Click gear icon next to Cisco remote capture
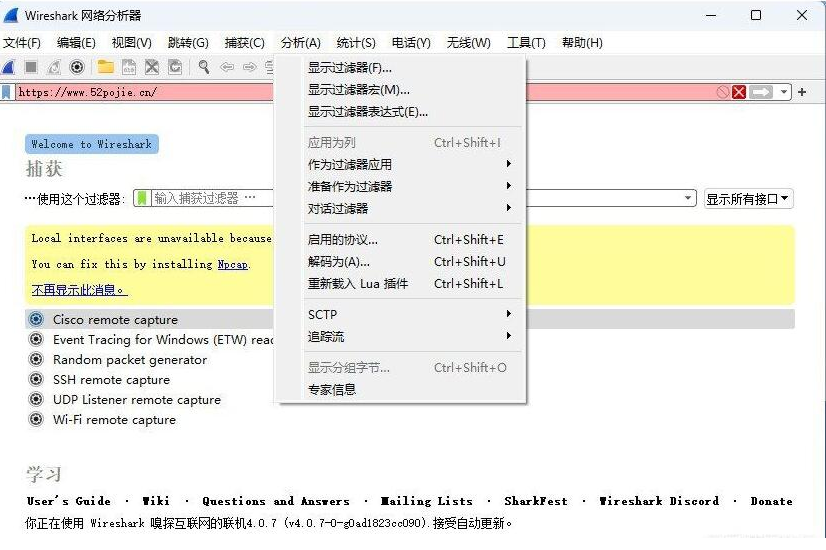Screen dimensions: 826x550 point(36,319)
